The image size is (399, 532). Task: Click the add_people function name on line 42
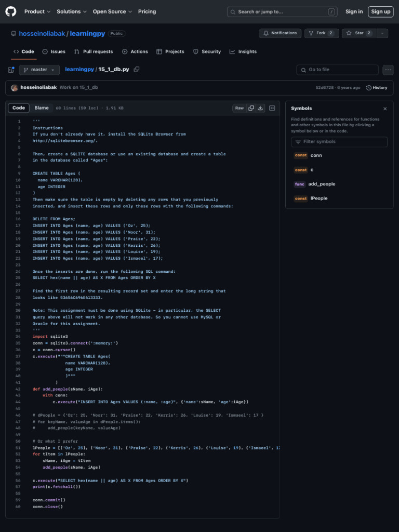(x=55, y=389)
